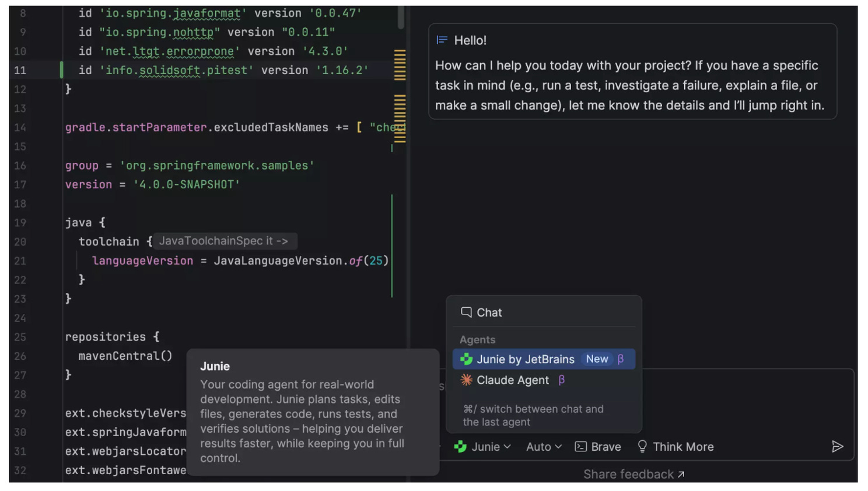Click the beta symbol on the Junie by JetBrains row
Image resolution: width=868 pixels, height=491 pixels.
[621, 359]
